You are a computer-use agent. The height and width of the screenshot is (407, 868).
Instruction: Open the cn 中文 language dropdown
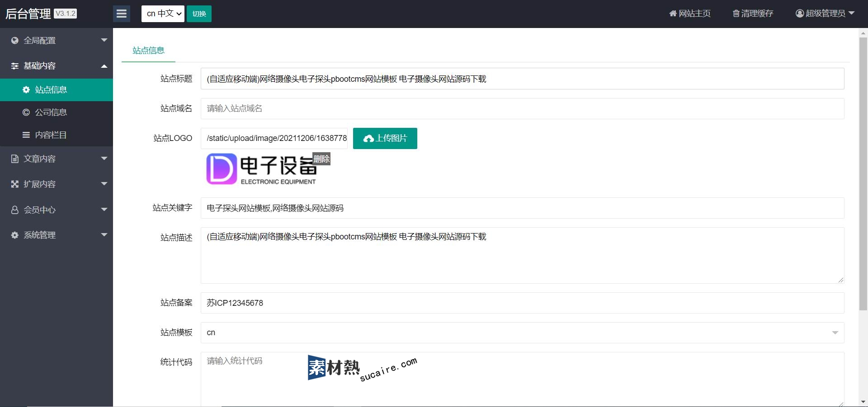click(163, 14)
